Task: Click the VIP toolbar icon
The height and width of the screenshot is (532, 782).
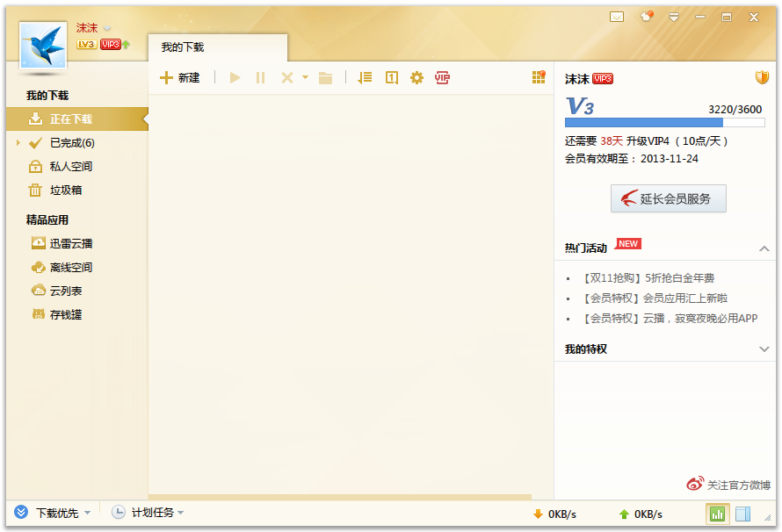Action: [x=442, y=78]
